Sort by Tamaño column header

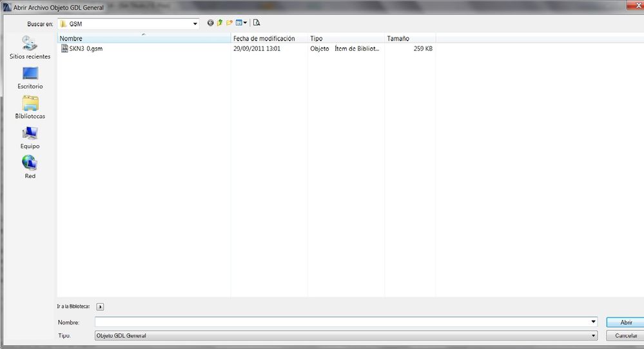tap(410, 38)
